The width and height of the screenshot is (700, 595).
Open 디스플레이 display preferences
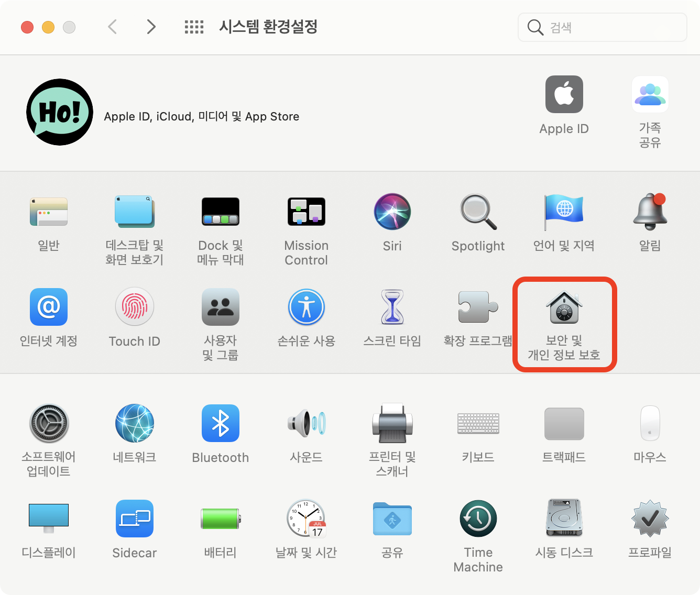pyautogui.click(x=49, y=519)
